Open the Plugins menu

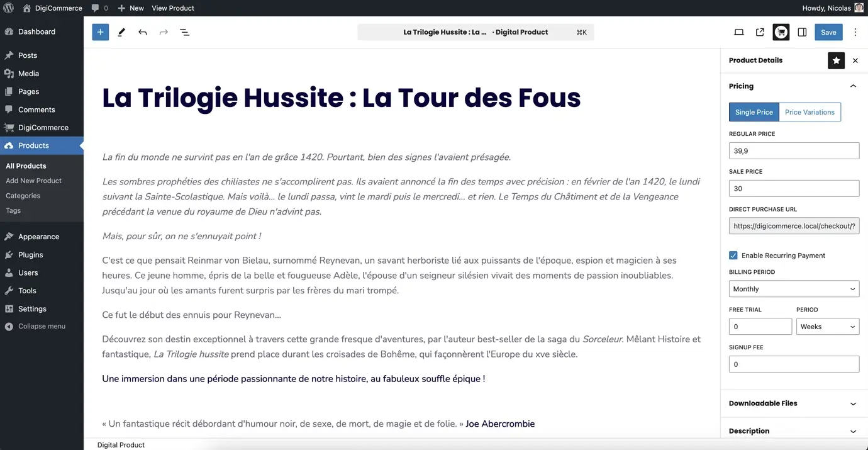point(42,255)
